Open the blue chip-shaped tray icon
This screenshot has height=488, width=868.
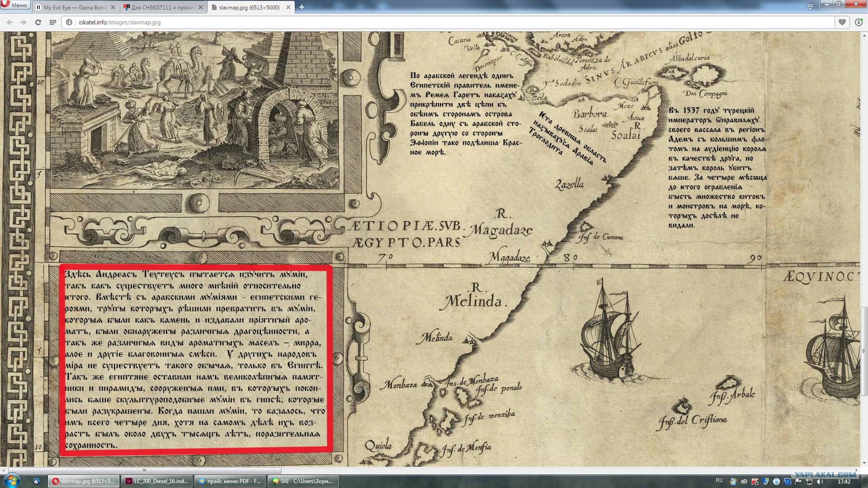pos(788,482)
